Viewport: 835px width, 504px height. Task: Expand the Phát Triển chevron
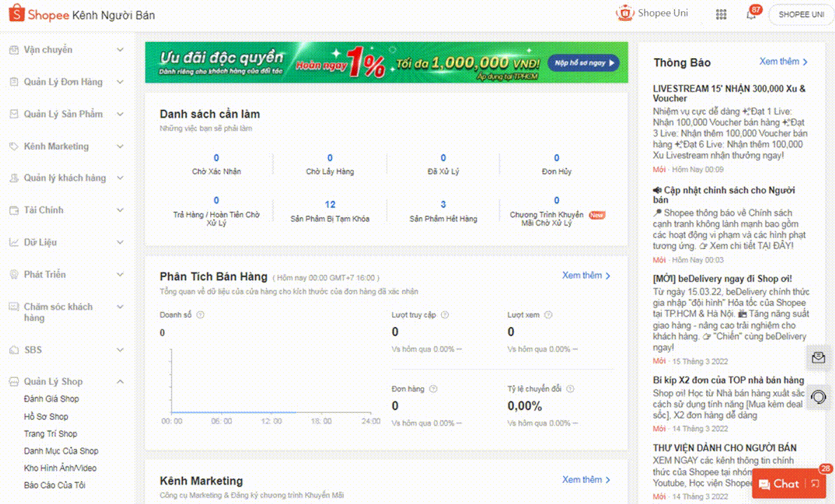coord(120,274)
